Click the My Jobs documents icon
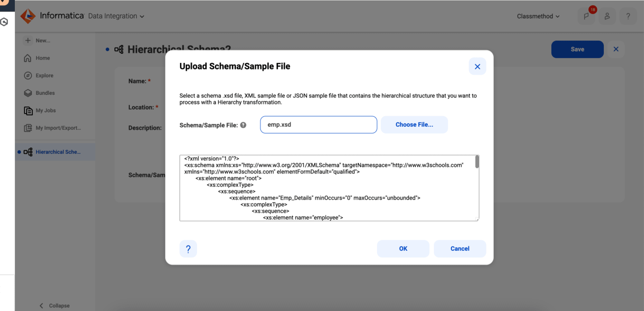Screen dimensions: 644x311 [28, 111]
